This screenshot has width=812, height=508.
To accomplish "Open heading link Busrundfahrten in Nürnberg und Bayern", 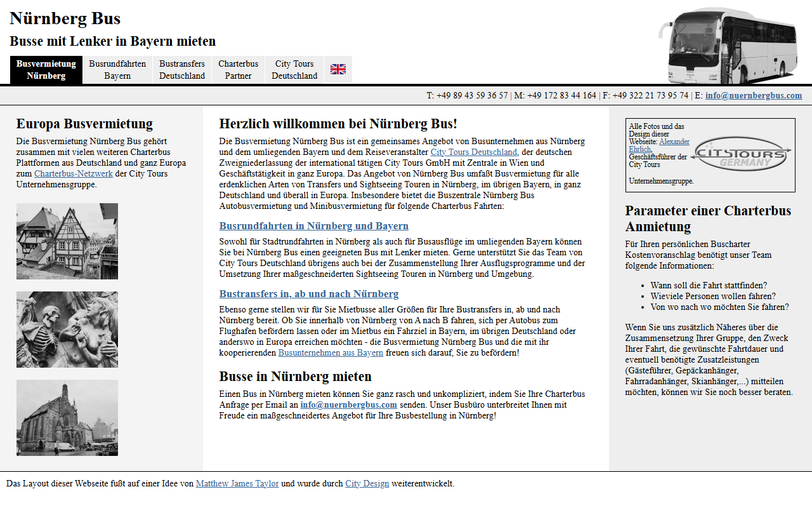I will click(314, 226).
